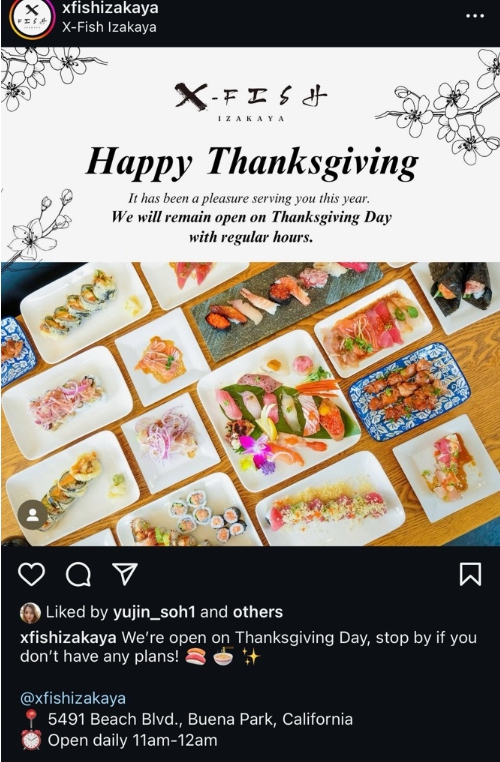500x762 pixels.
Task: Open the @xfishizakaya mention in the caption
Action: coord(73,698)
